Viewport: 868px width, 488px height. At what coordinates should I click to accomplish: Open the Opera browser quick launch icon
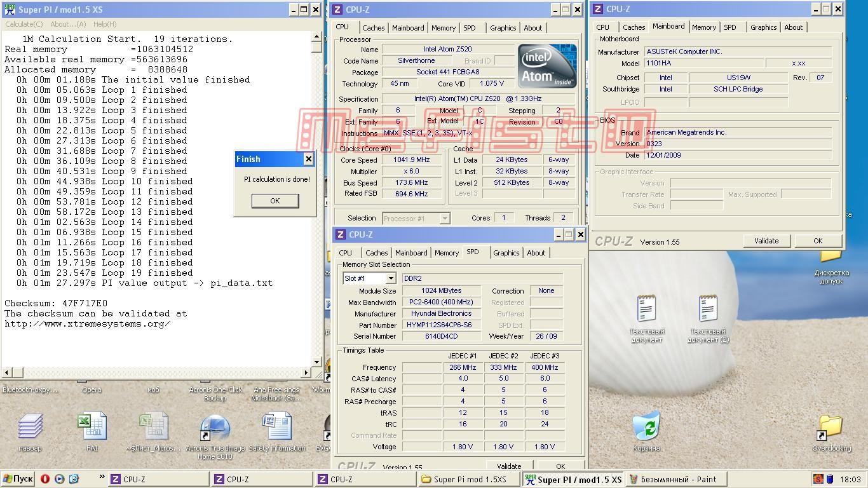(x=45, y=479)
